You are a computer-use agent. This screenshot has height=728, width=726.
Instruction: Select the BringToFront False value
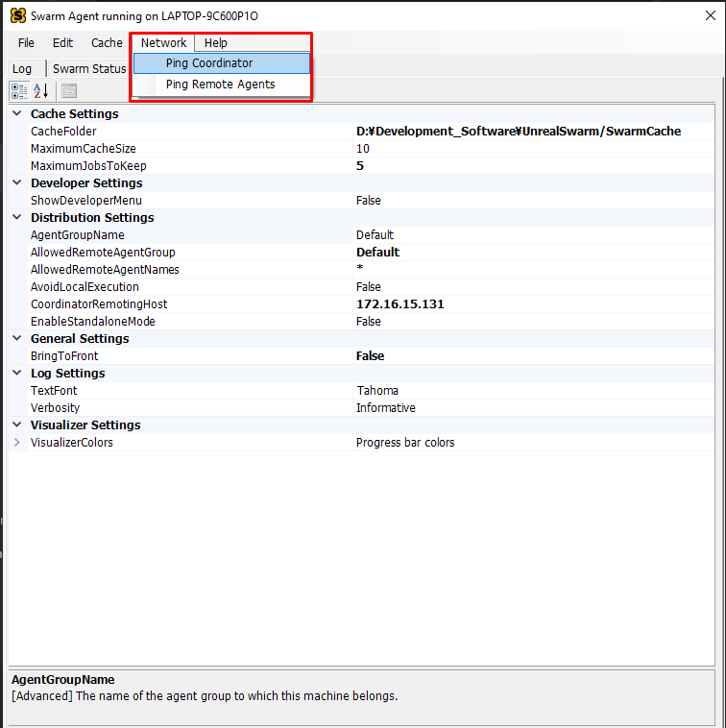click(370, 356)
